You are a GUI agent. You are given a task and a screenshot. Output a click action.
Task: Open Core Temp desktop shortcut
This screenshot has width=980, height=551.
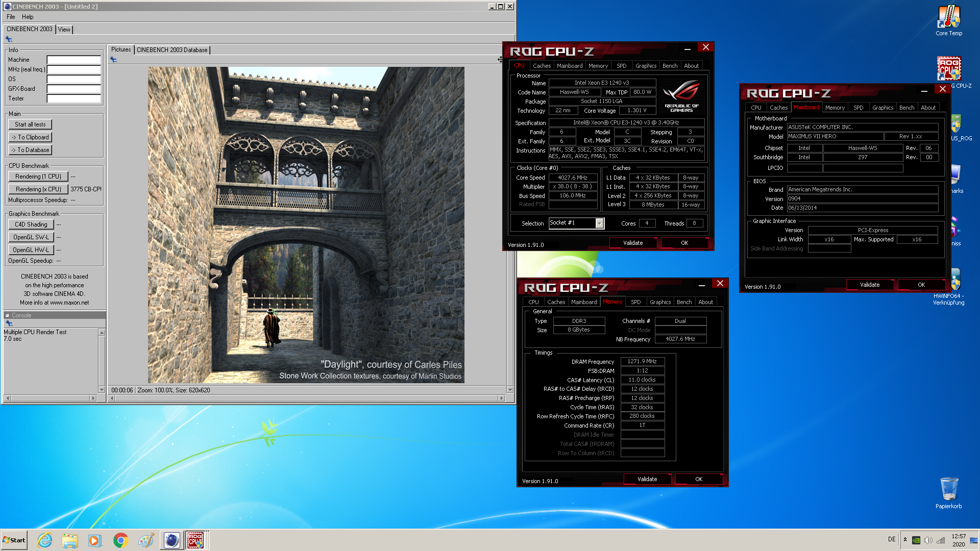pos(948,20)
